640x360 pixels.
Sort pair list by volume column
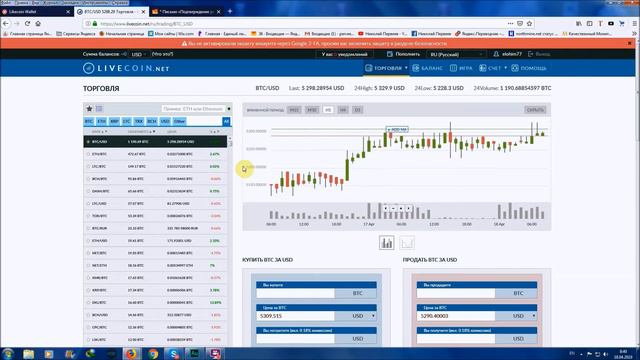tap(142, 132)
